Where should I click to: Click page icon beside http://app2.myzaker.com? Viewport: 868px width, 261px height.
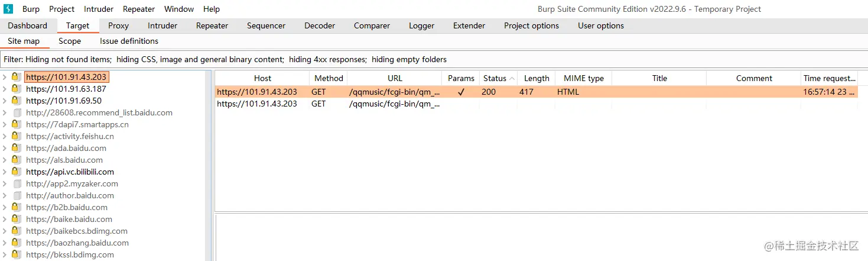pos(17,183)
